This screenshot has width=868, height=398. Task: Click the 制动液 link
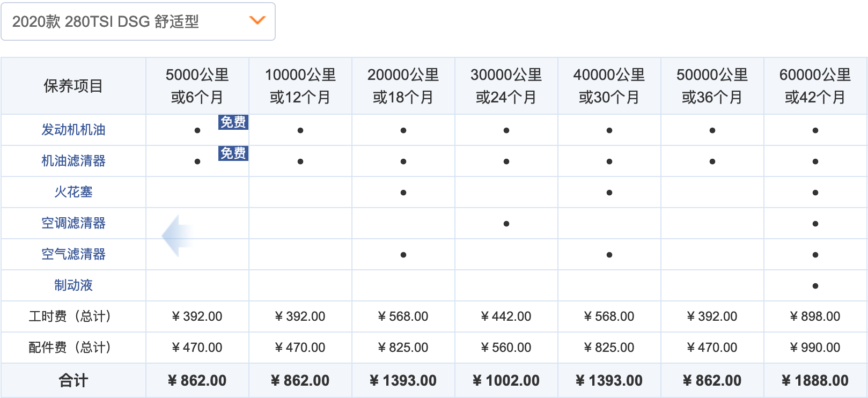pyautogui.click(x=73, y=285)
